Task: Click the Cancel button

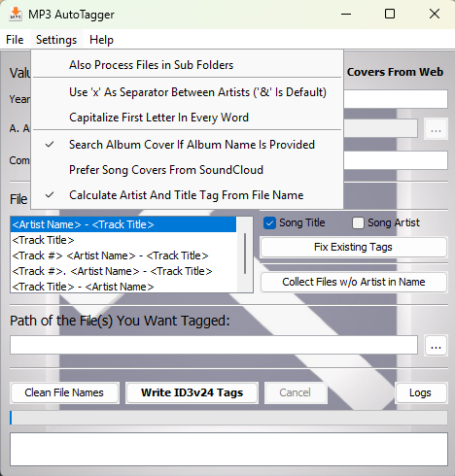Action: pos(296,392)
